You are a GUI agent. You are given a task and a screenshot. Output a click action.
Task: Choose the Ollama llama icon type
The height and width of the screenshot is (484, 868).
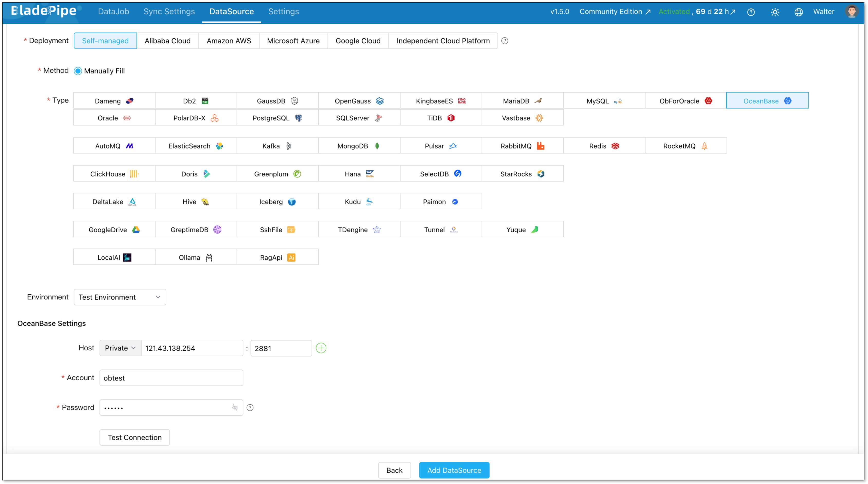coord(209,257)
